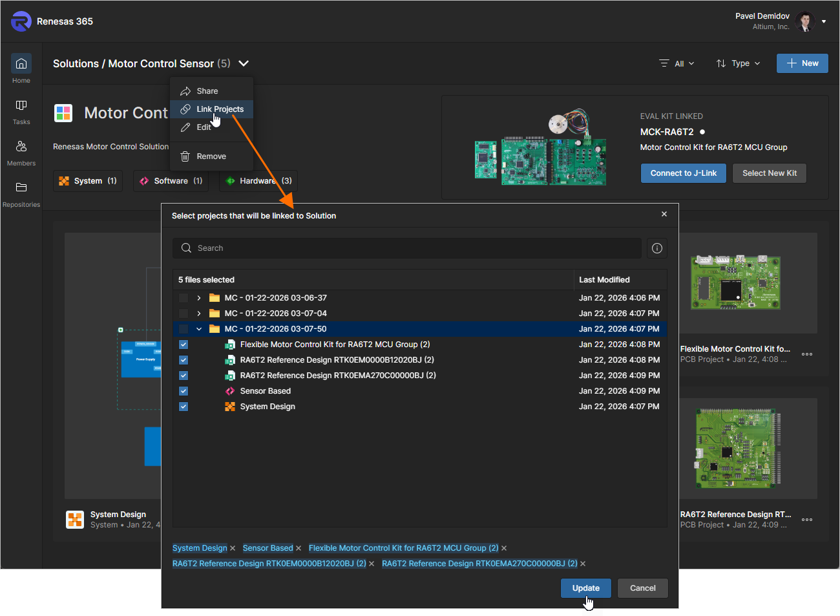Close the link projects dialog
840x616 pixels.
click(664, 214)
